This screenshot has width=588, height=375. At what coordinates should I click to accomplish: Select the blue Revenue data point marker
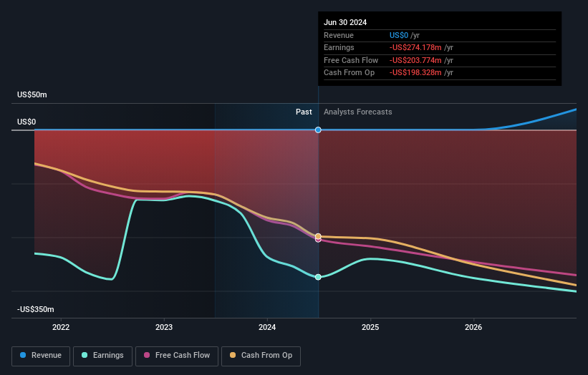[x=318, y=130]
